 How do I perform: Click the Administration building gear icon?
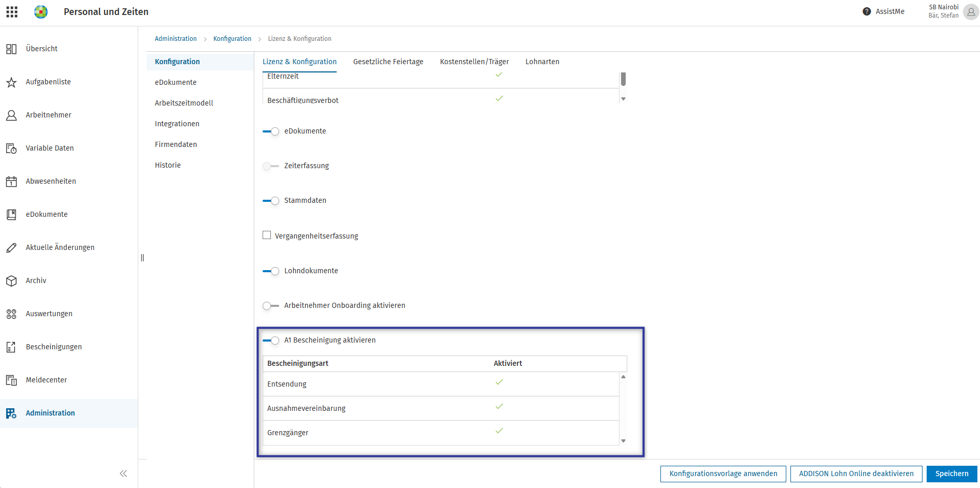pos(11,413)
